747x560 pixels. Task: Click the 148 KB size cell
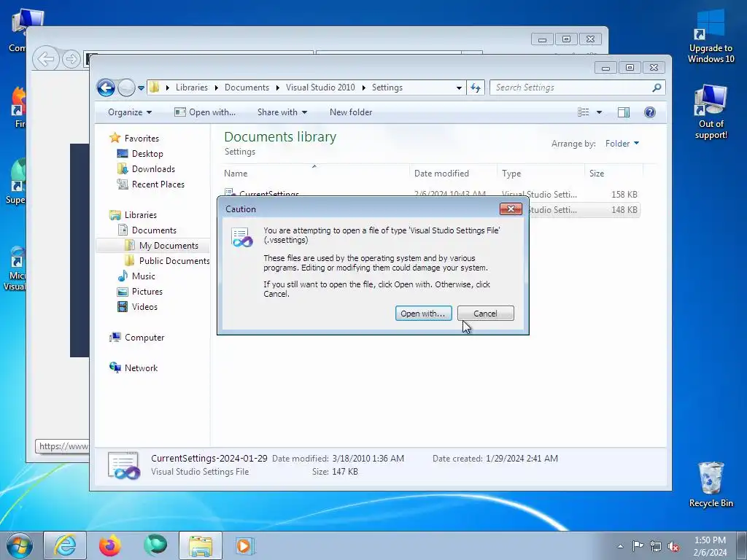[624, 209]
